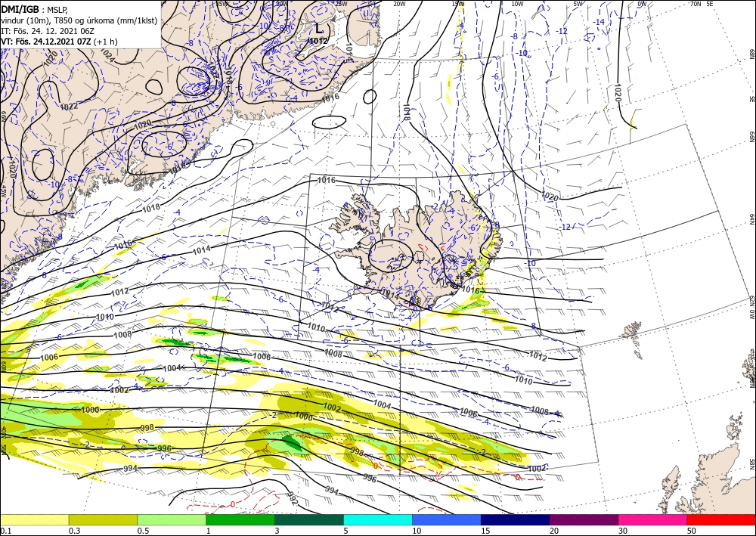Click the '0.5' legend value
This screenshot has height=536, width=756.
pos(143,531)
